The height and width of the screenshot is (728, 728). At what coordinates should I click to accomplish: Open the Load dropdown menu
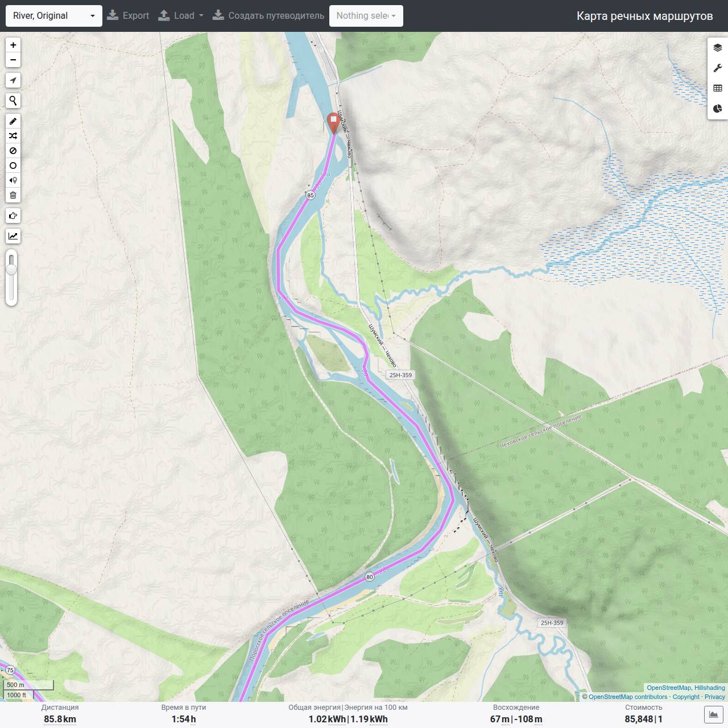tap(181, 16)
